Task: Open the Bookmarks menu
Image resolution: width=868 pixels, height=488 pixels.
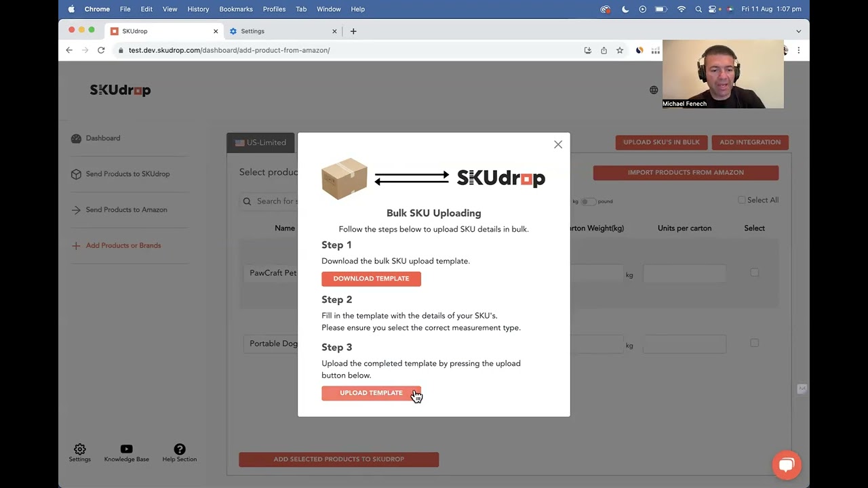Action: pos(236,9)
